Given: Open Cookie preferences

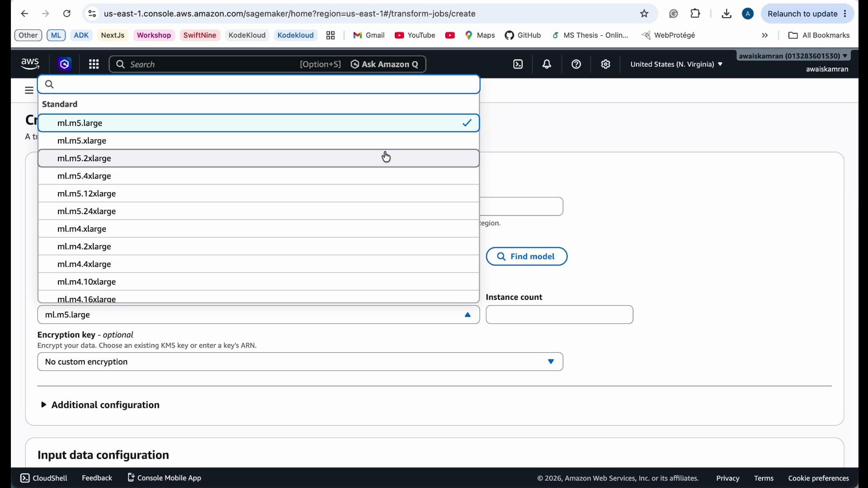Looking at the screenshot, I should pos(819,479).
